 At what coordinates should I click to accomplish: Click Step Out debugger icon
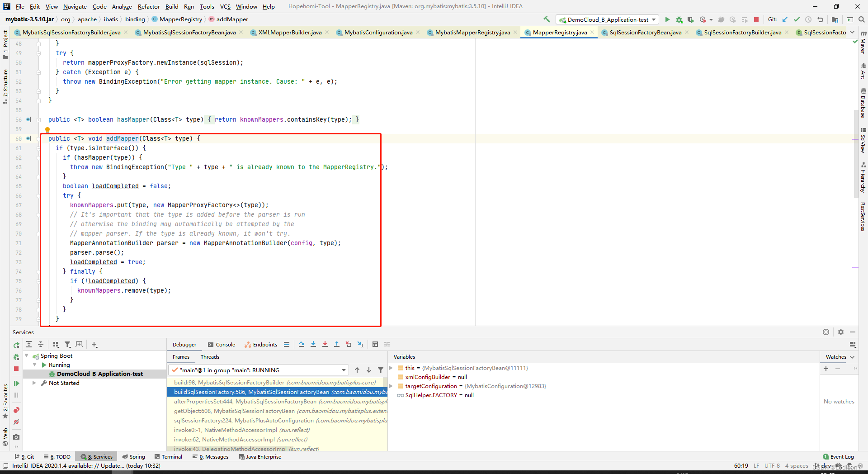click(x=337, y=344)
